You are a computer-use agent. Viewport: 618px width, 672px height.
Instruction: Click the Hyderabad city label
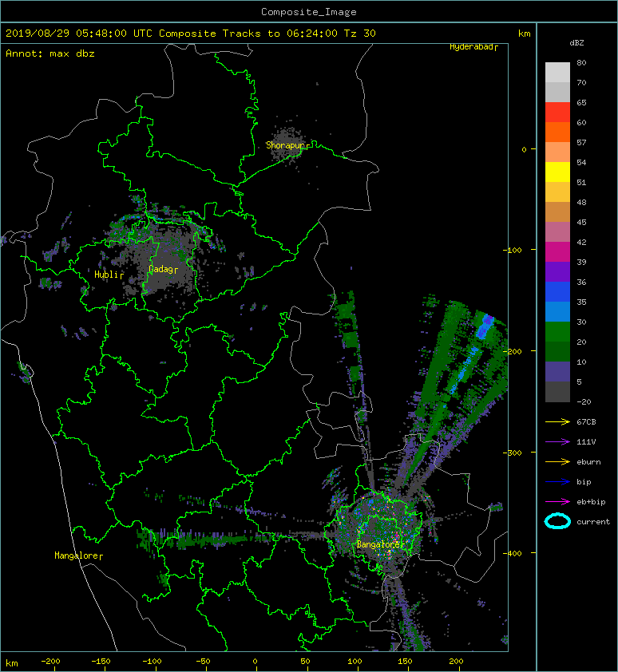(473, 47)
